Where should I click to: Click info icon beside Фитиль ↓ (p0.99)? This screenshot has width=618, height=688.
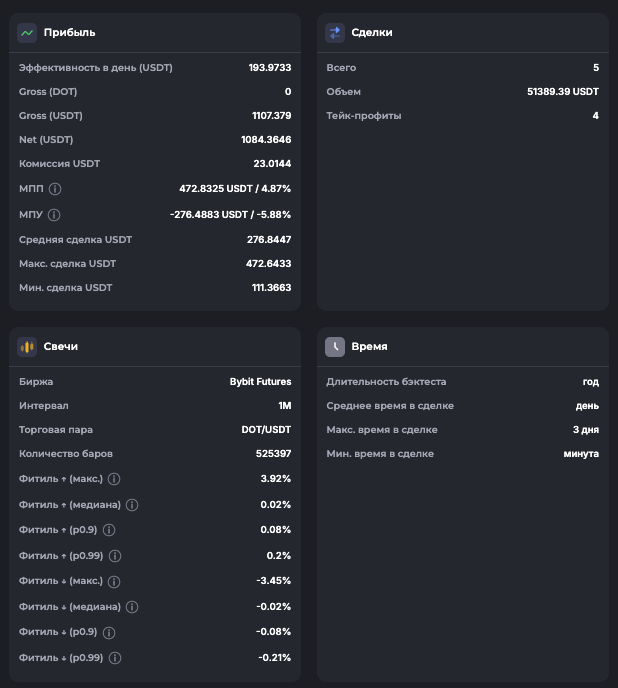tap(114, 658)
